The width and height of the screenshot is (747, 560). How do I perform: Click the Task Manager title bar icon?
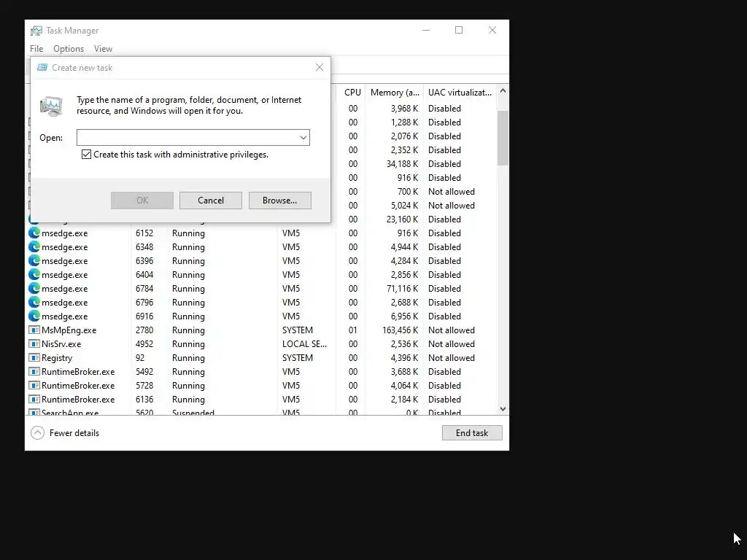(x=36, y=31)
